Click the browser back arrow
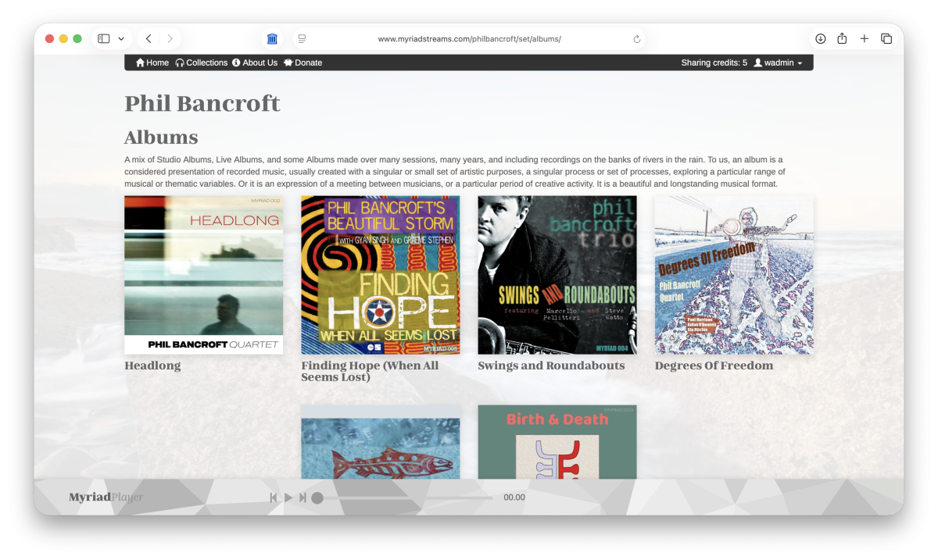The image size is (938, 560). click(149, 38)
